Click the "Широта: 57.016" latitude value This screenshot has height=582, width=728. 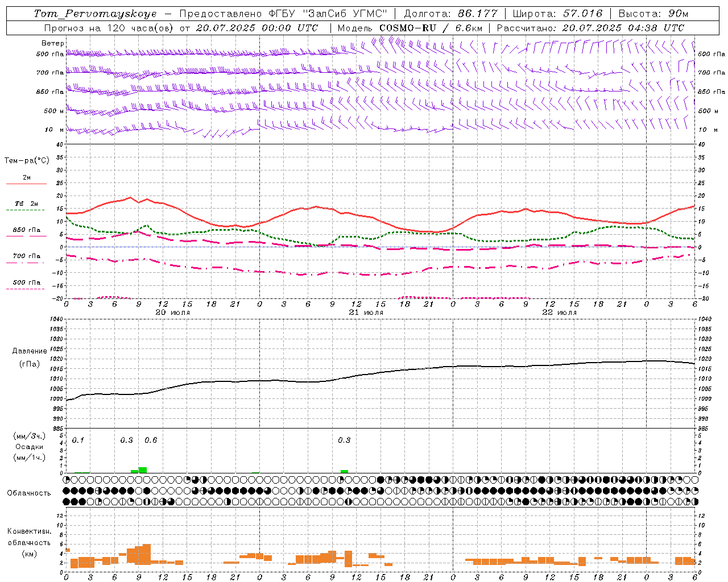(x=557, y=14)
